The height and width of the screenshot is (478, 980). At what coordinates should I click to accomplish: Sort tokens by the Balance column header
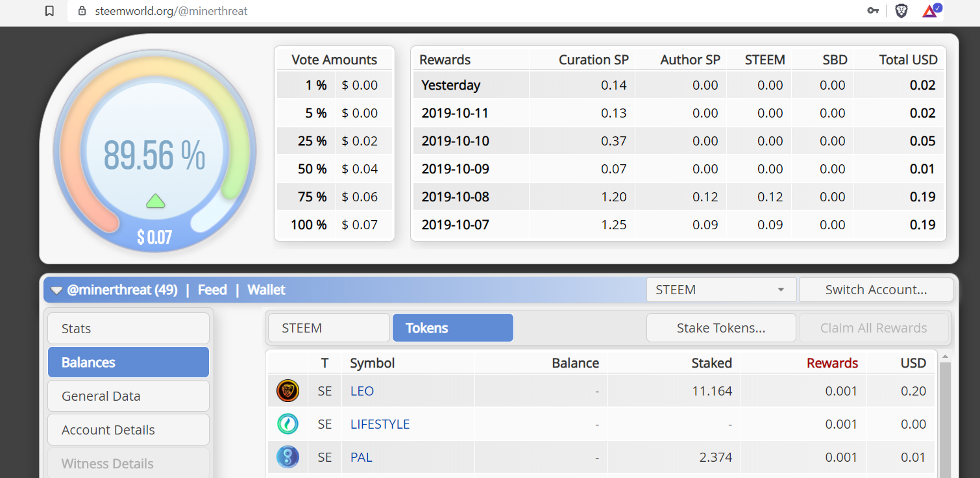click(x=575, y=363)
